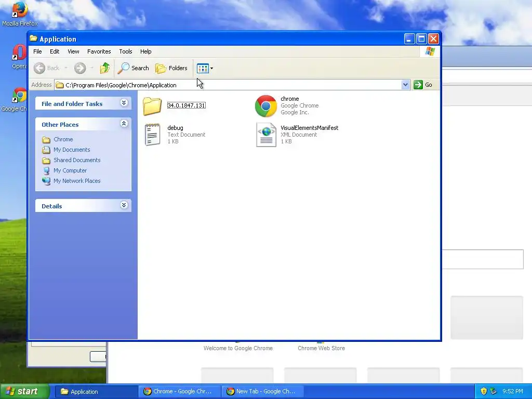Image resolution: width=532 pixels, height=399 pixels.
Task: Select the Mozilla Firefox desktop shortcut
Action: pyautogui.click(x=20, y=14)
